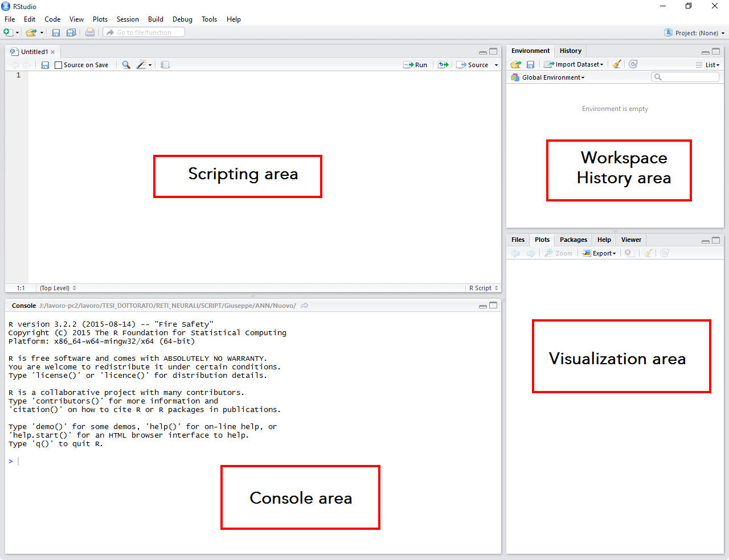
Task: Open the File menu
Action: click(10, 19)
